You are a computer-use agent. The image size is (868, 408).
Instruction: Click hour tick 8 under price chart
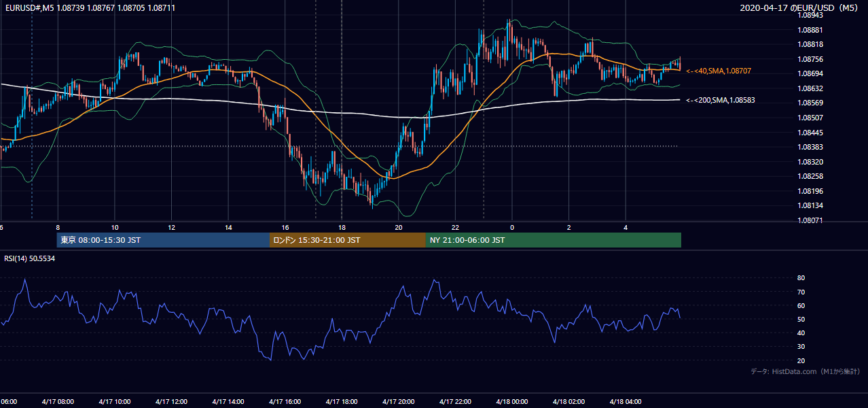(58, 228)
